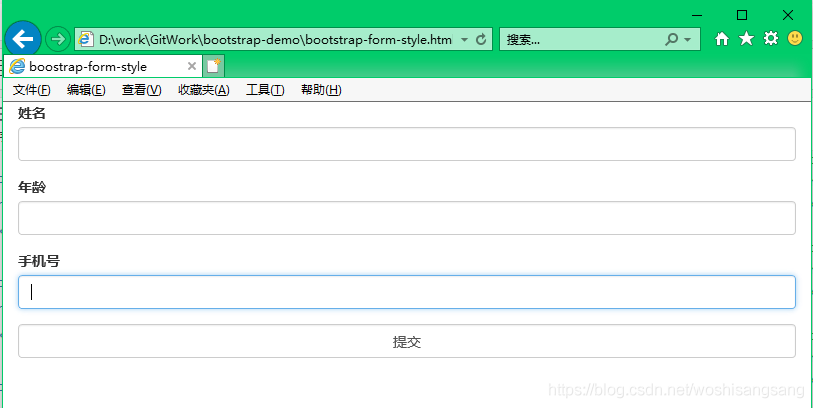Close the browser window
The width and height of the screenshot is (813, 408).
tap(788, 15)
